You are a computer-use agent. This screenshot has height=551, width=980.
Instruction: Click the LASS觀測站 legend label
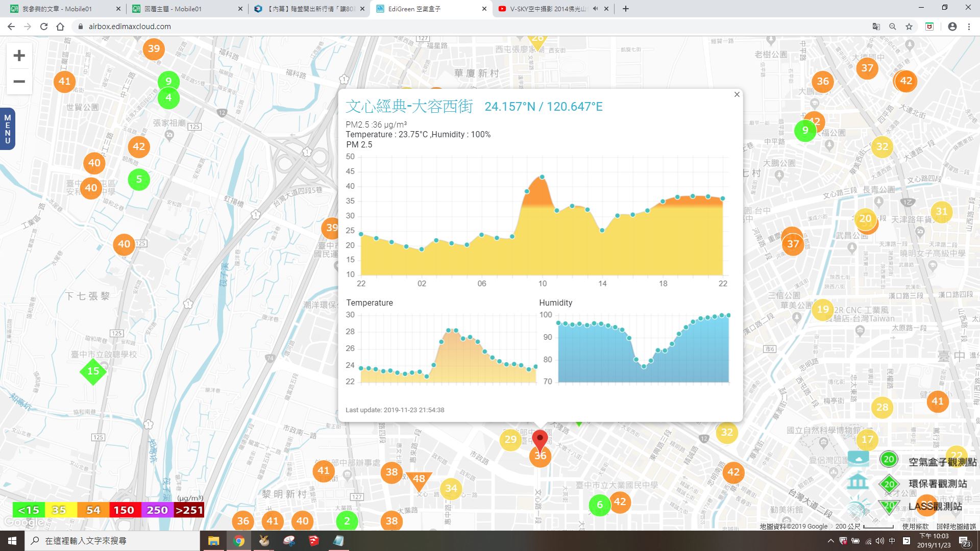point(935,506)
